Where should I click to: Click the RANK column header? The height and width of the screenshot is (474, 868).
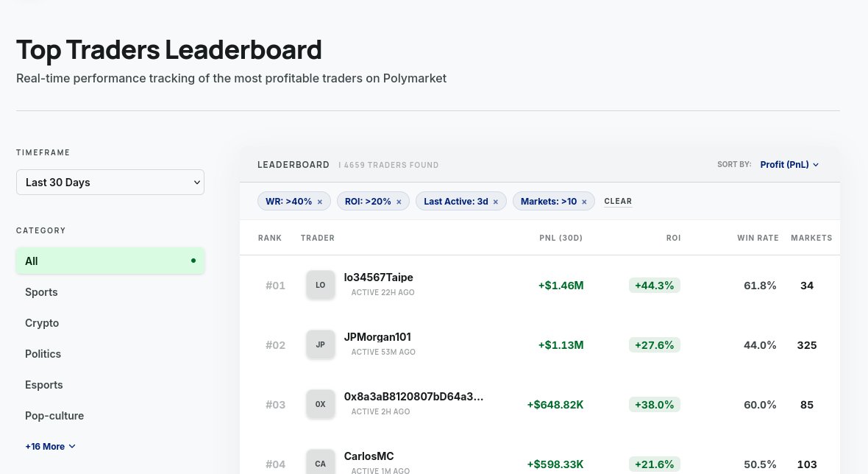[269, 238]
